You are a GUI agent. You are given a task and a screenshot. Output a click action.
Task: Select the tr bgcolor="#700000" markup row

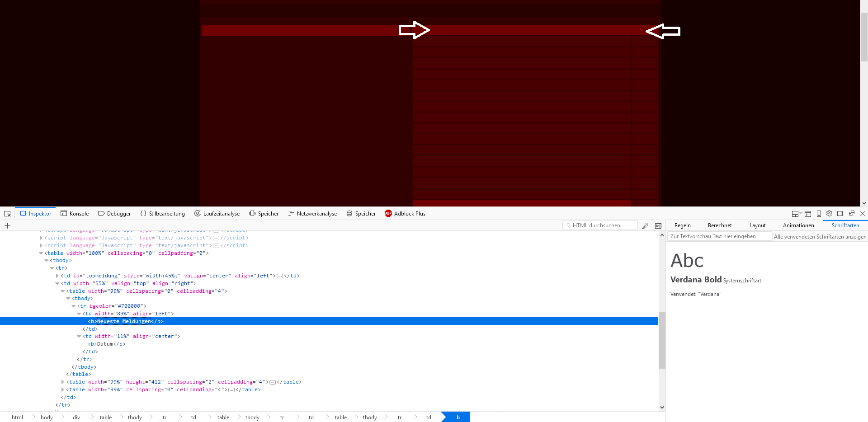coord(329,306)
